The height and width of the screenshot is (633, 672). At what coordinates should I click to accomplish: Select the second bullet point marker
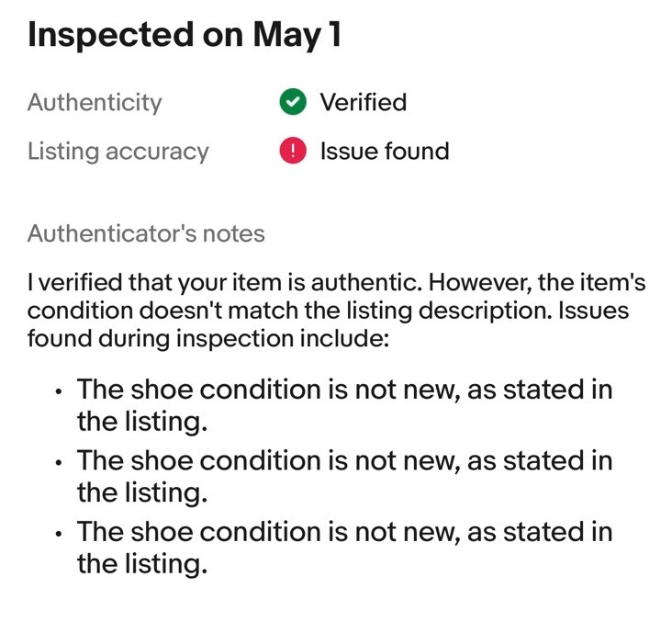[x=59, y=463]
